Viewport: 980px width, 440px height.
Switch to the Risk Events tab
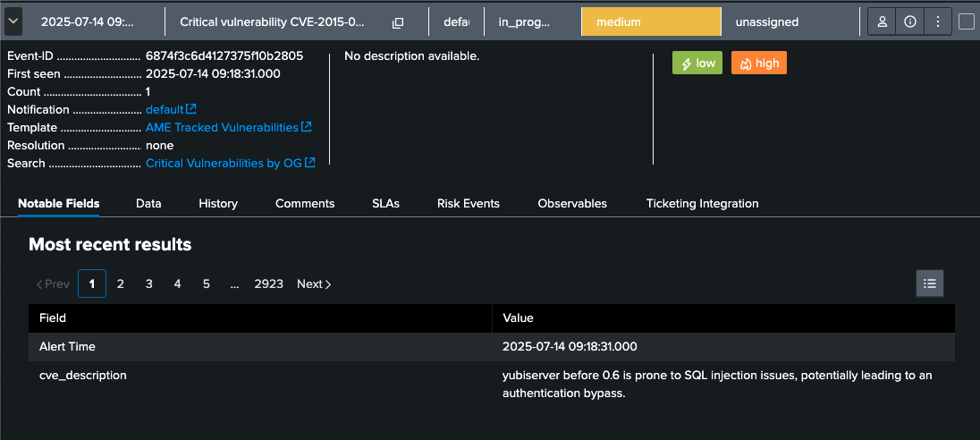(x=468, y=203)
